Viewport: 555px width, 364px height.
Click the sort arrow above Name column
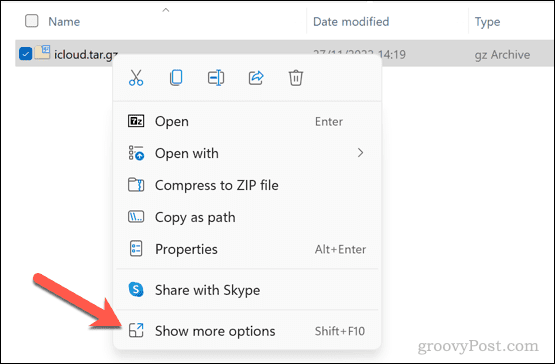click(x=166, y=10)
